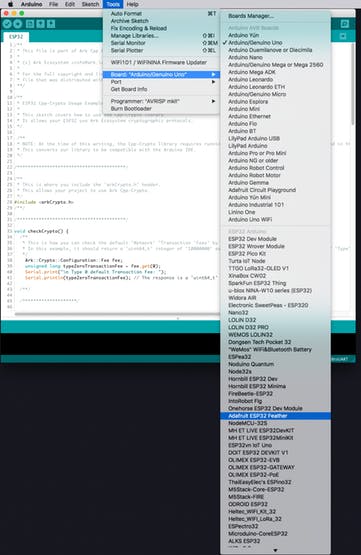Select ODROID ESP32
The height and width of the screenshot is (555, 361).
[x=275, y=504]
